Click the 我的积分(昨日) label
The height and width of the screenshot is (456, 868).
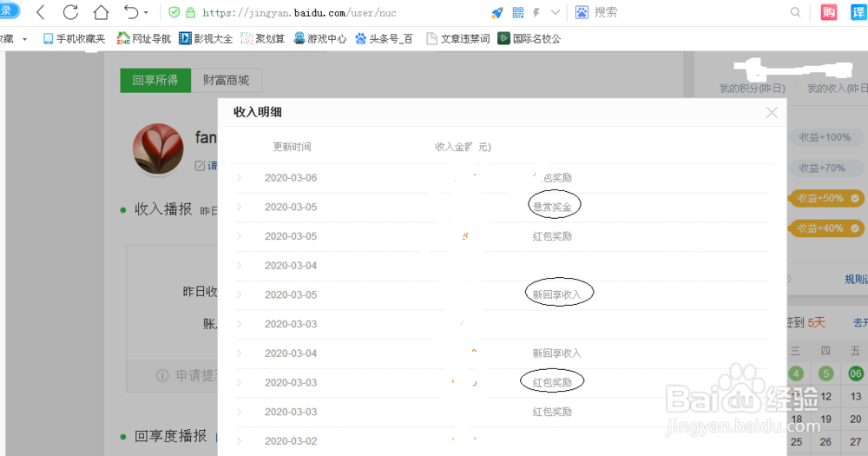pos(753,89)
